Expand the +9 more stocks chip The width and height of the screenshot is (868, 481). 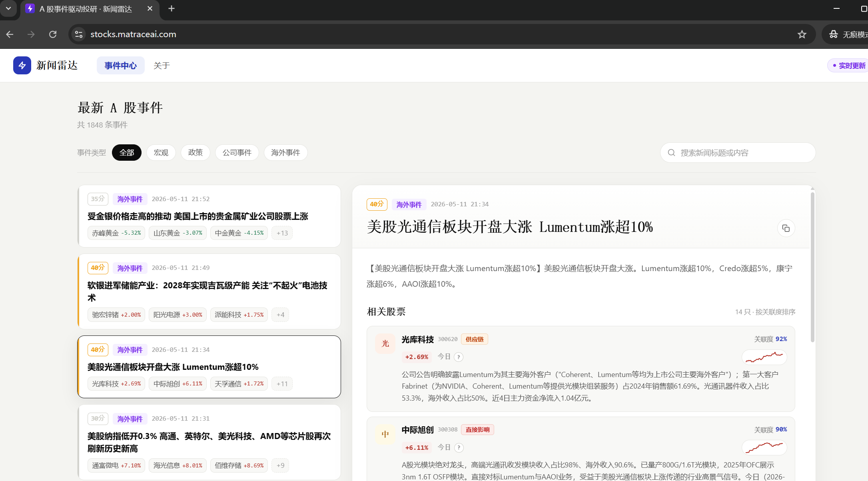point(280,465)
